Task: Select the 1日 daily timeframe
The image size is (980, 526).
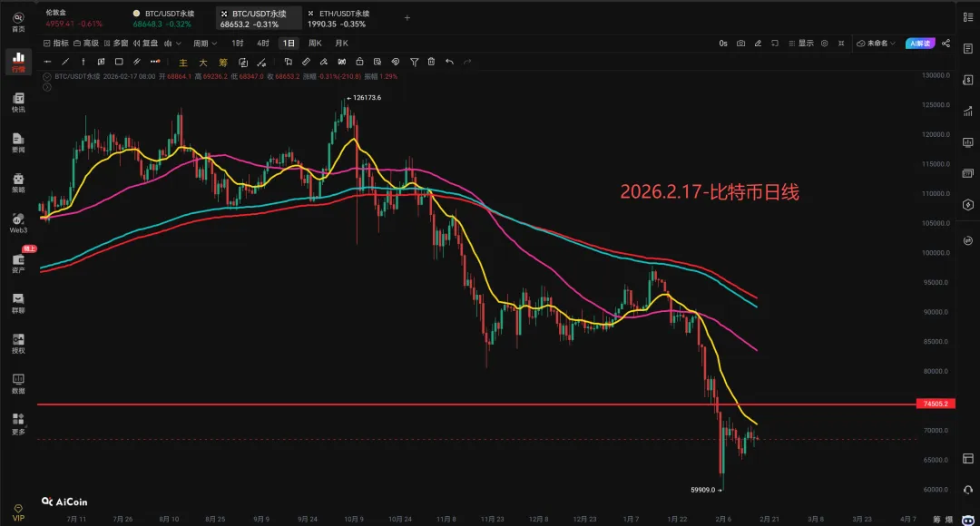Action: click(x=289, y=44)
